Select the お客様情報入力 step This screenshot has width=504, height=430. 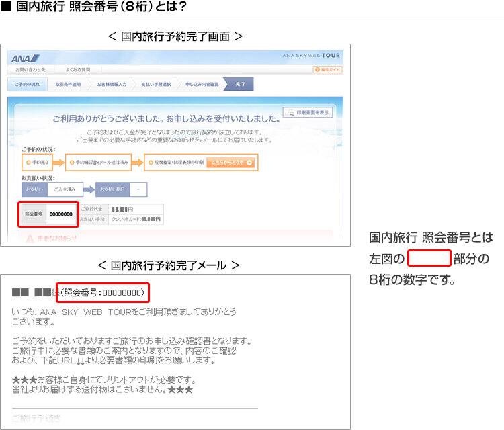pos(111,85)
